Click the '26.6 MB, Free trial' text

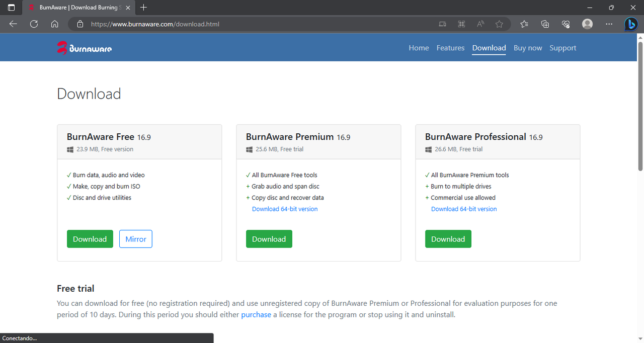tap(459, 149)
